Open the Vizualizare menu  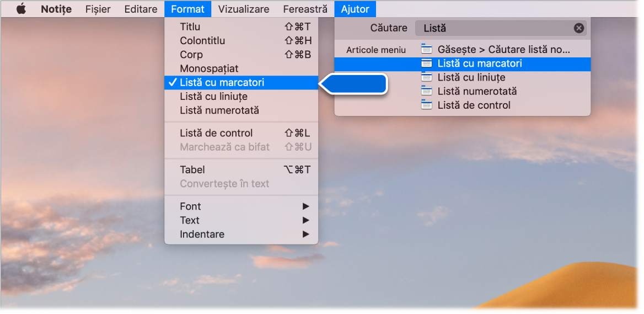(244, 9)
